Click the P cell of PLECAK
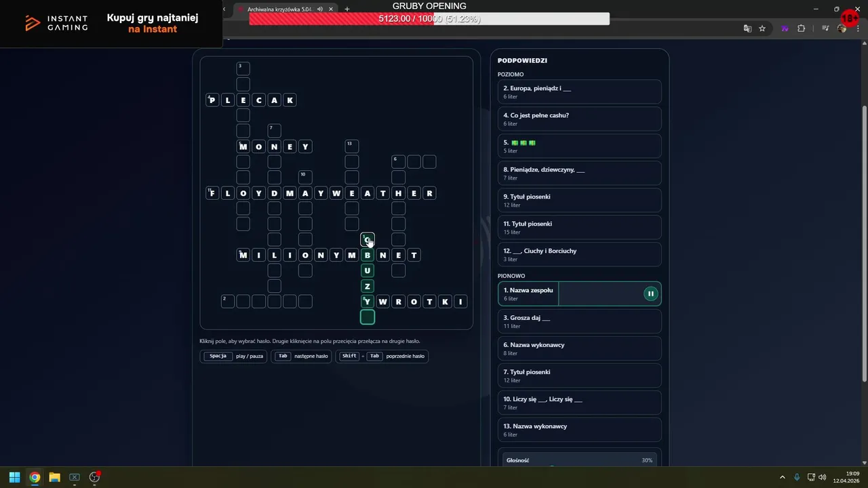Viewport: 868px width, 488px height. [212, 100]
